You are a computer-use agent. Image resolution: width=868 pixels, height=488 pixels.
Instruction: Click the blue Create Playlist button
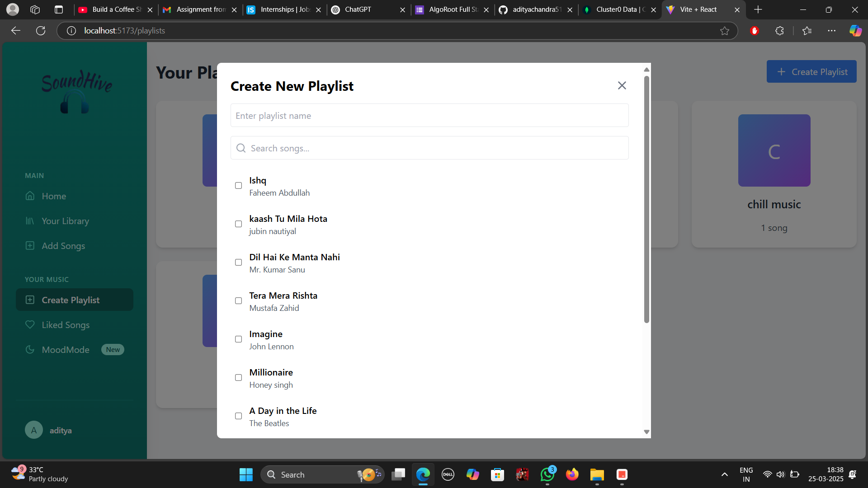(x=811, y=72)
